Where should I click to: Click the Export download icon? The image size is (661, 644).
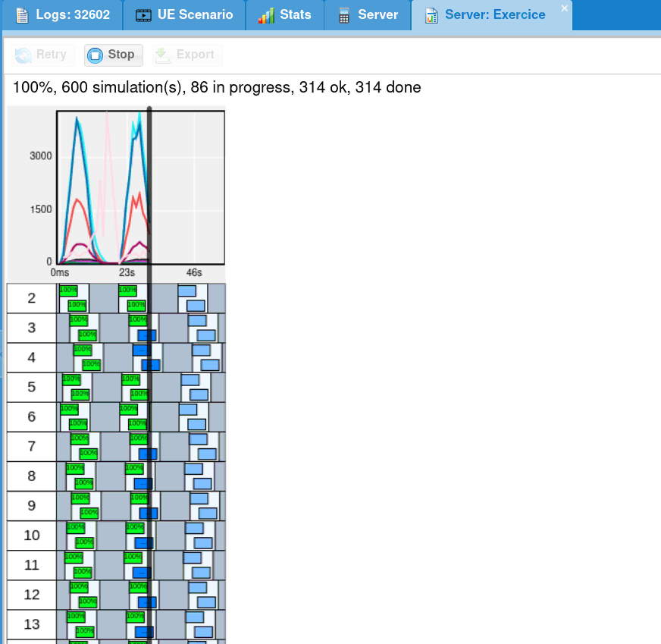pyautogui.click(x=162, y=55)
